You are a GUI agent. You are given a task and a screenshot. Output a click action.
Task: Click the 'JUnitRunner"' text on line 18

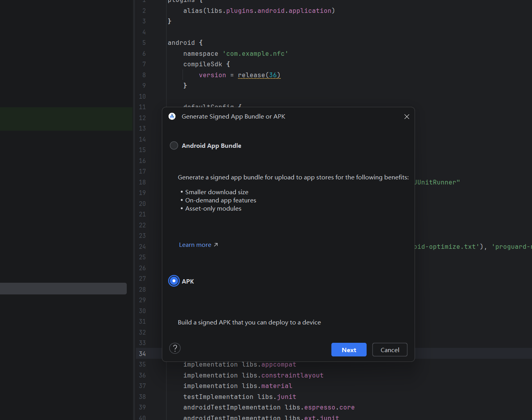tap(437, 182)
